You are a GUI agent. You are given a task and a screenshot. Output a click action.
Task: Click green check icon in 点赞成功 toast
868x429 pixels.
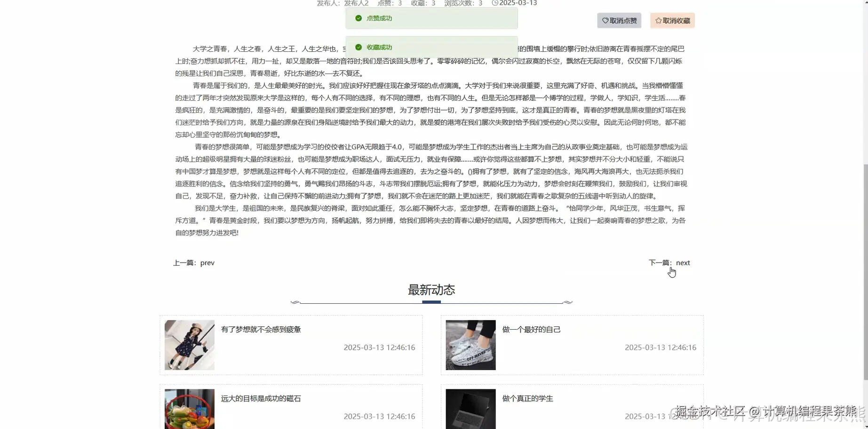[359, 18]
